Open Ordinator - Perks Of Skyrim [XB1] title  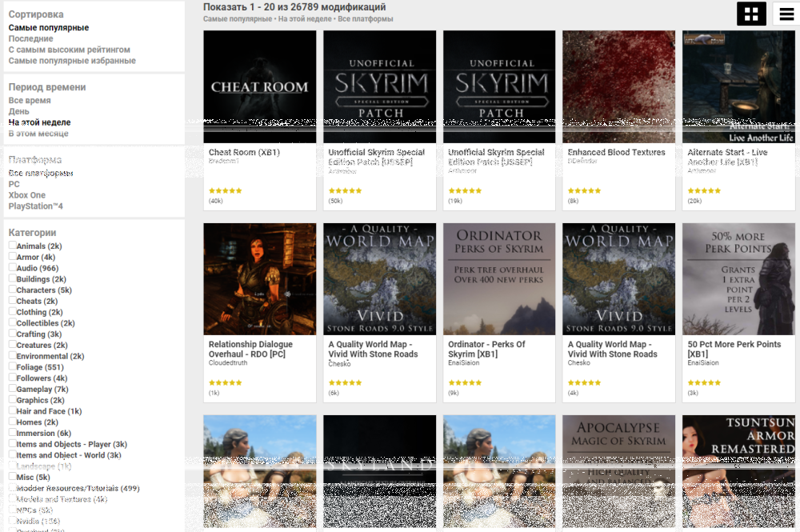[x=486, y=350]
